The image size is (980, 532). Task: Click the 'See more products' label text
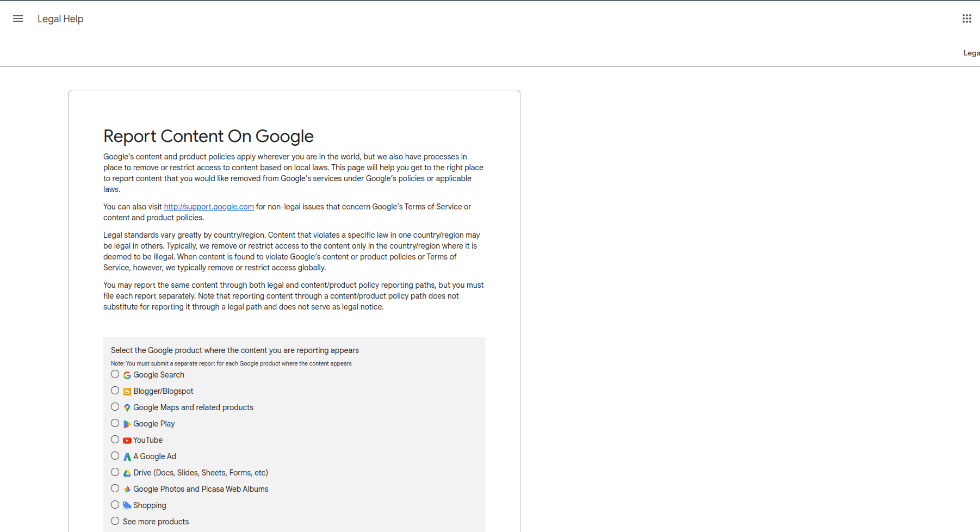click(156, 522)
